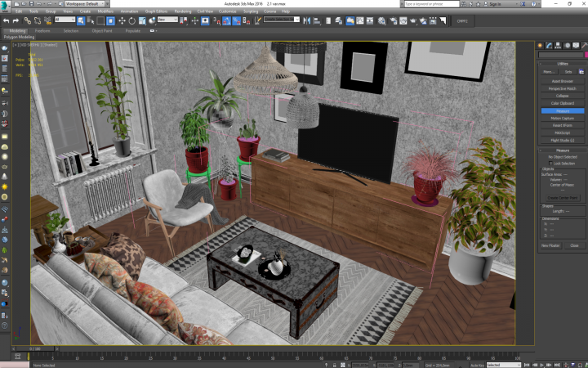Toggle Angle Snap on the toolbar
The height and width of the screenshot is (368, 588).
point(226,21)
